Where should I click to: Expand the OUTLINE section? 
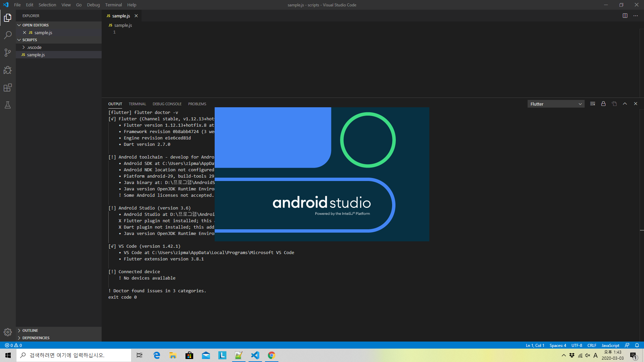pyautogui.click(x=59, y=330)
